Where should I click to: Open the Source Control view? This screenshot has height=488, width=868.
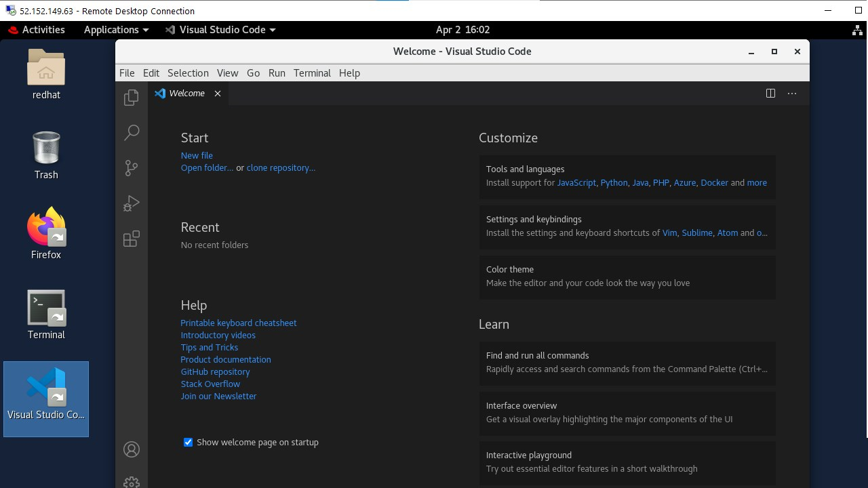pos(132,168)
